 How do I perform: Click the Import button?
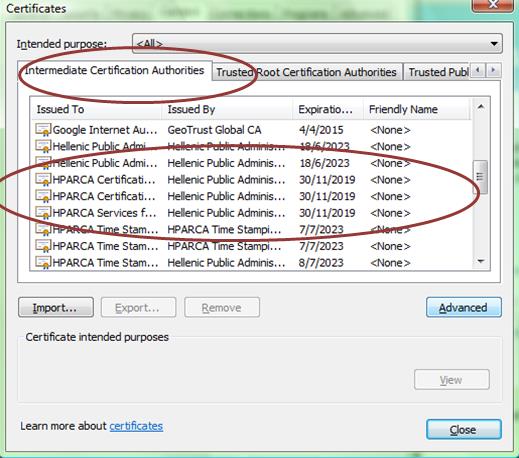pos(56,307)
